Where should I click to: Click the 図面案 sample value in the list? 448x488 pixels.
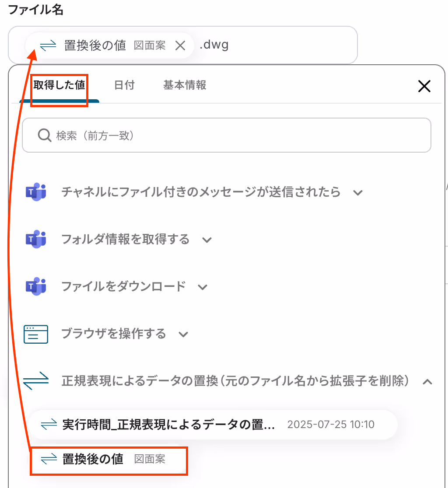[x=150, y=460]
